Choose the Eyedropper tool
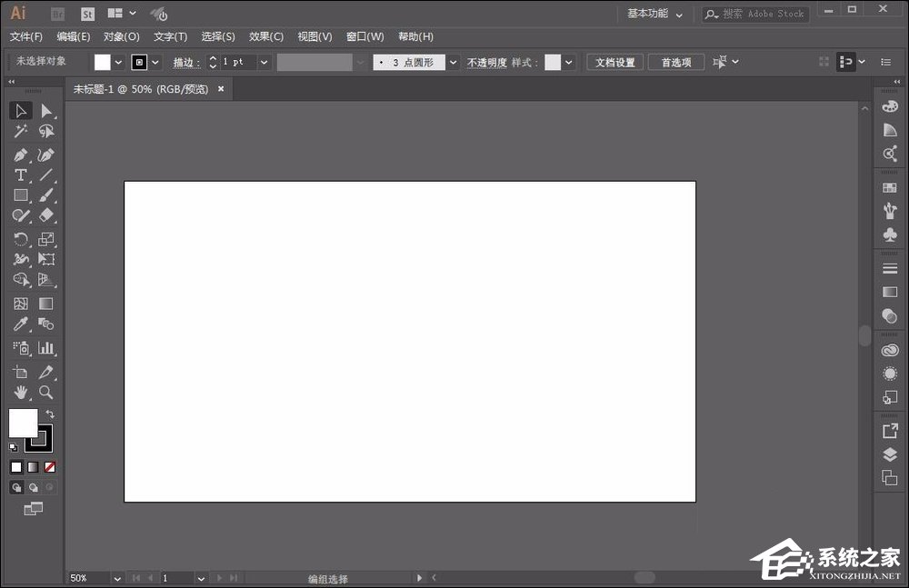The width and height of the screenshot is (909, 588). (x=20, y=324)
